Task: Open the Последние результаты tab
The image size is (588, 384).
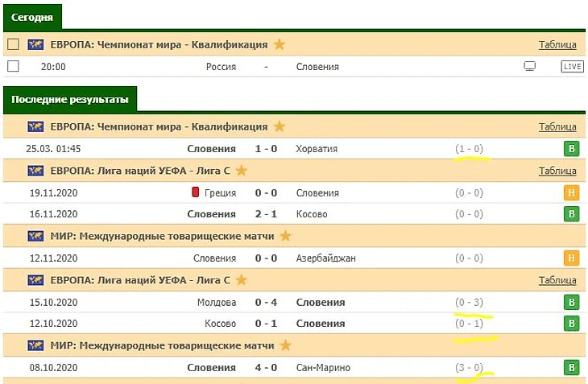Action: (69, 100)
